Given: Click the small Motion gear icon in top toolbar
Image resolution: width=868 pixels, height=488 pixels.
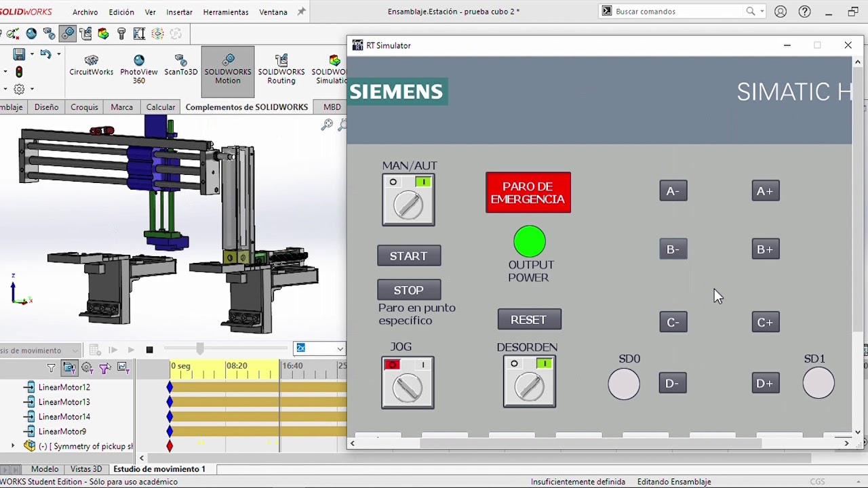Looking at the screenshot, I should click(x=67, y=33).
